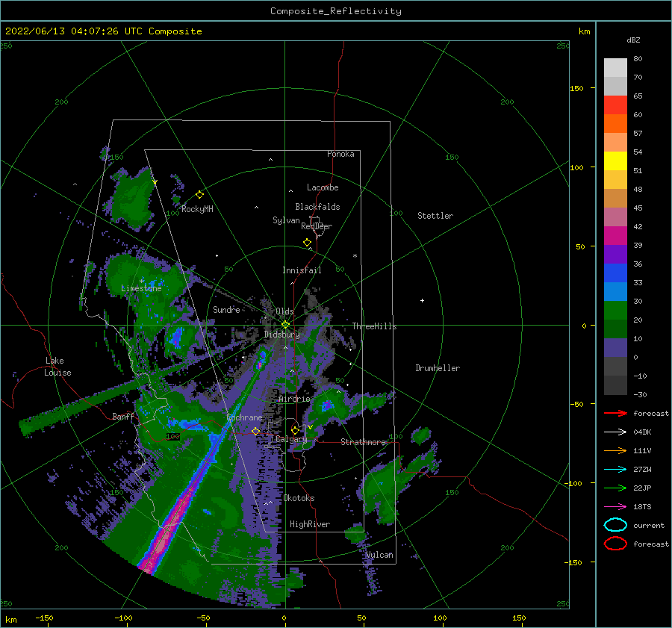Screen dimensions: 672x628
Task: Click the Strathmore label
Action: [364, 442]
